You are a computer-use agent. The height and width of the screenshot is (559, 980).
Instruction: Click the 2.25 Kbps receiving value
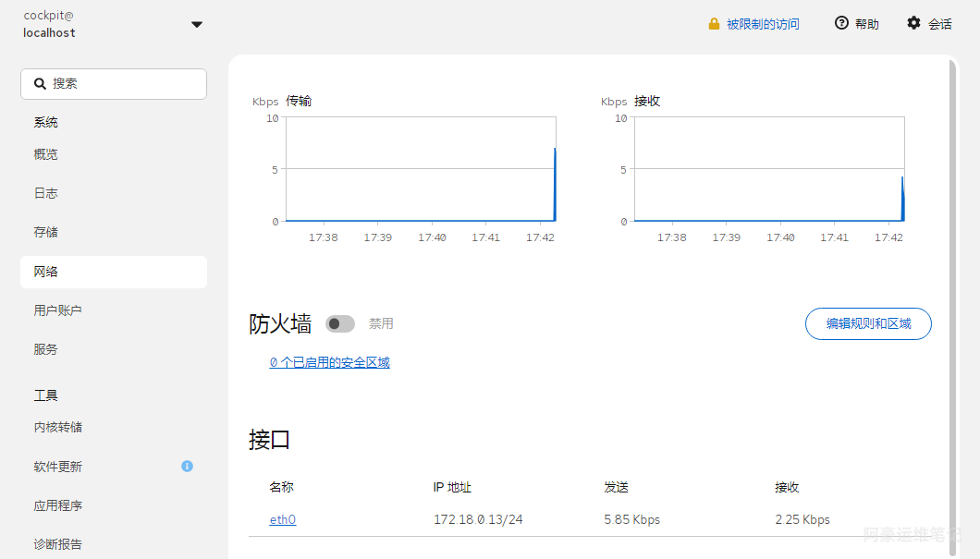[802, 519]
